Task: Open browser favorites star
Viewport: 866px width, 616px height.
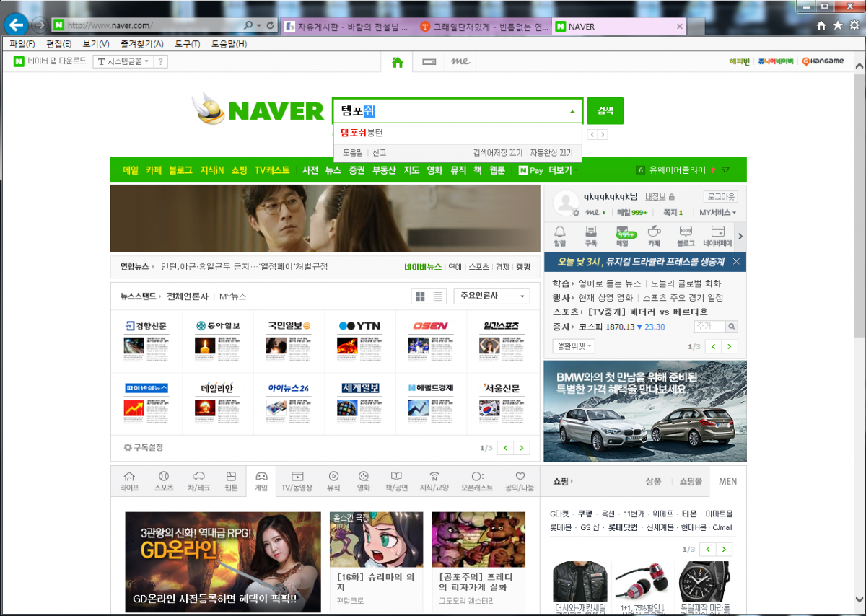Action: coord(838,25)
